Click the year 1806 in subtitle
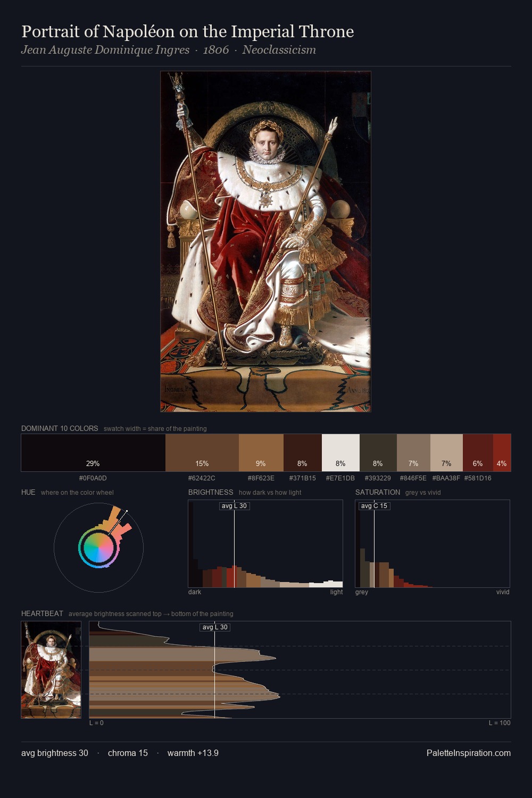Image resolution: width=532 pixels, height=798 pixels. click(216, 50)
